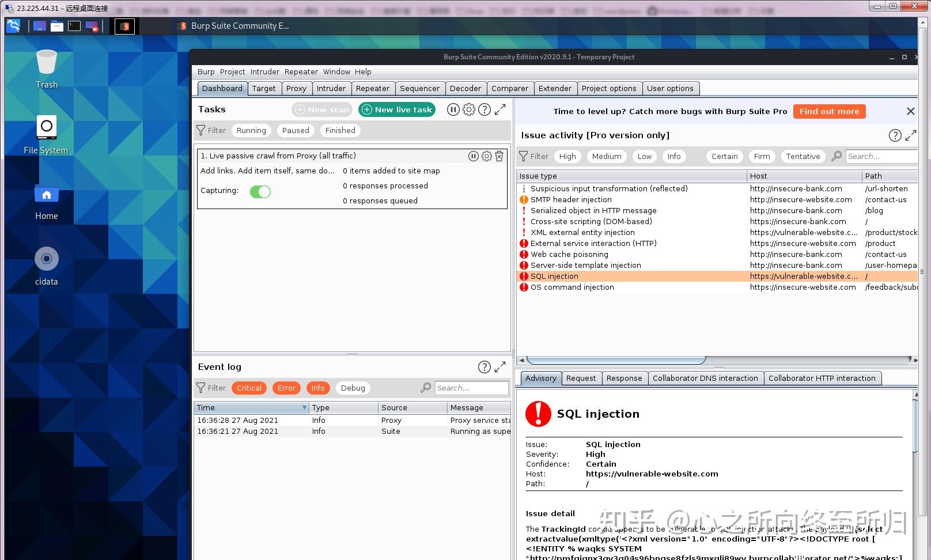Open the Live passive crawl task settings gear
This screenshot has width=931, height=560.
tap(487, 156)
